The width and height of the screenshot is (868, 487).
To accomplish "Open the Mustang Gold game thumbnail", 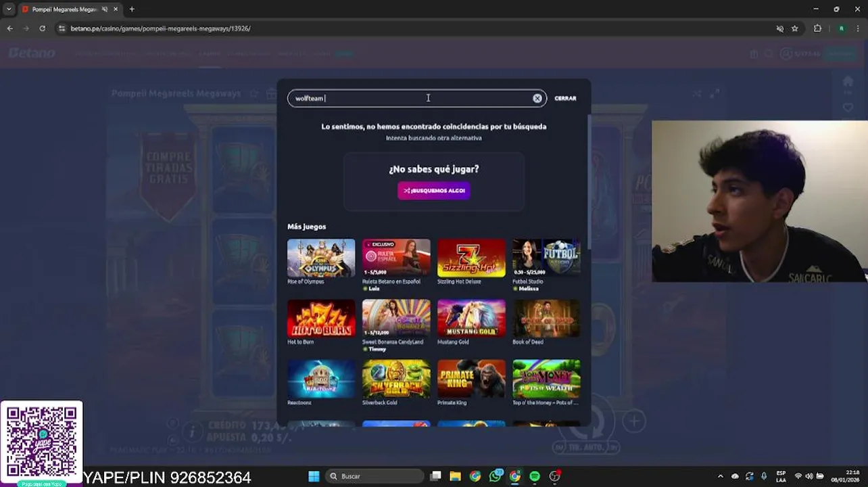I will pos(471,319).
